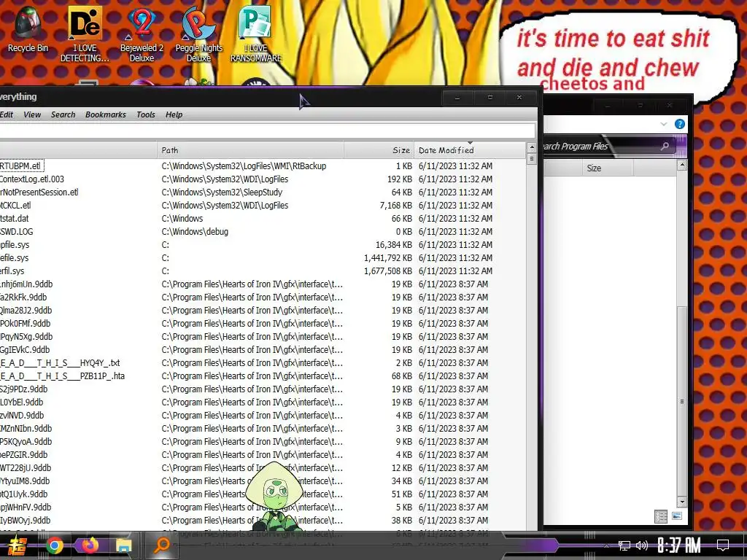Select the READ THIS HYQ4Y .txt file
Viewport: 747px width, 560px height.
(x=263, y=362)
